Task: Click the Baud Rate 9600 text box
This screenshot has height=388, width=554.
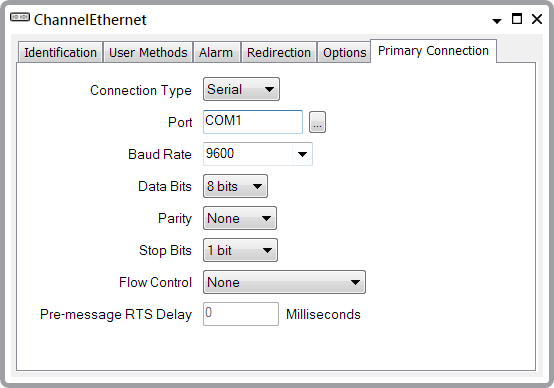Action: pos(248,154)
